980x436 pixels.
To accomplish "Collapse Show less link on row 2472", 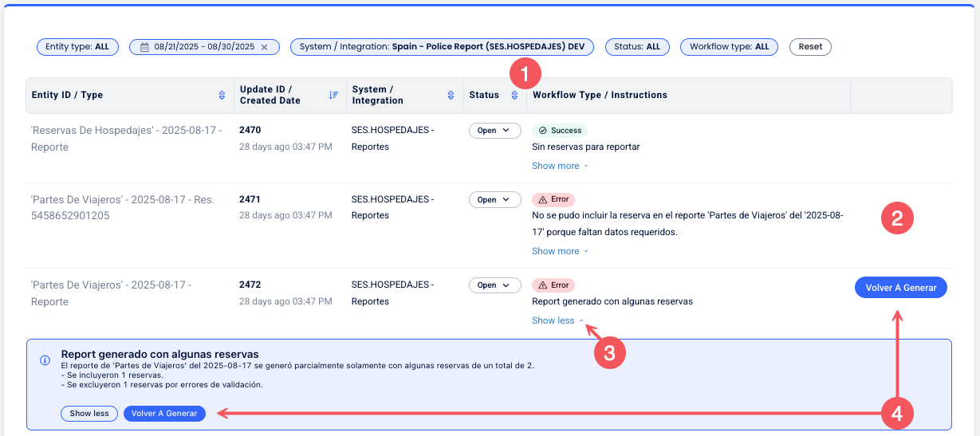I will [557, 320].
